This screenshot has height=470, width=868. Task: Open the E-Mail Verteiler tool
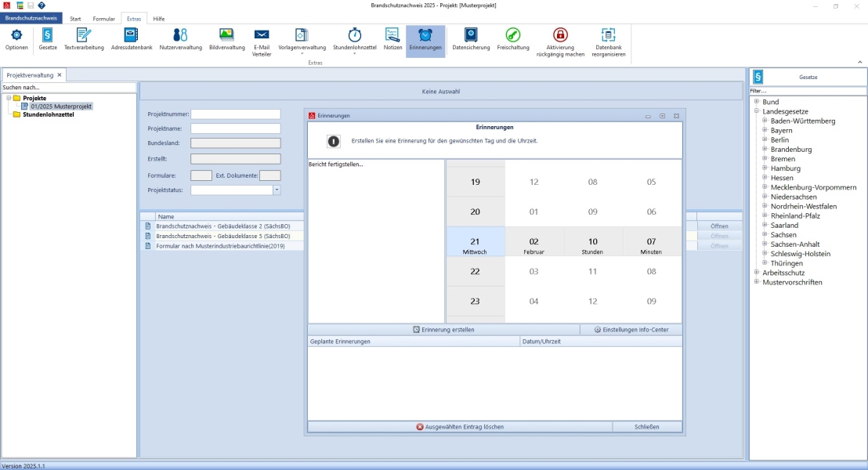coord(262,42)
